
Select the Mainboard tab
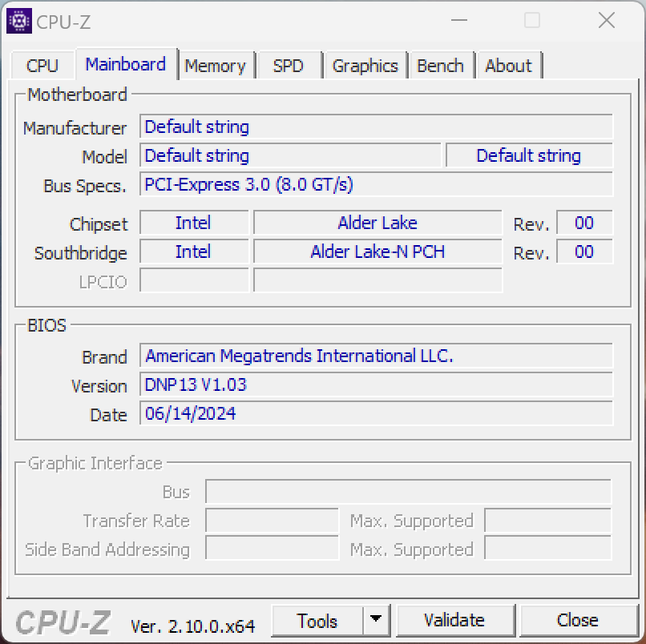pyautogui.click(x=126, y=64)
